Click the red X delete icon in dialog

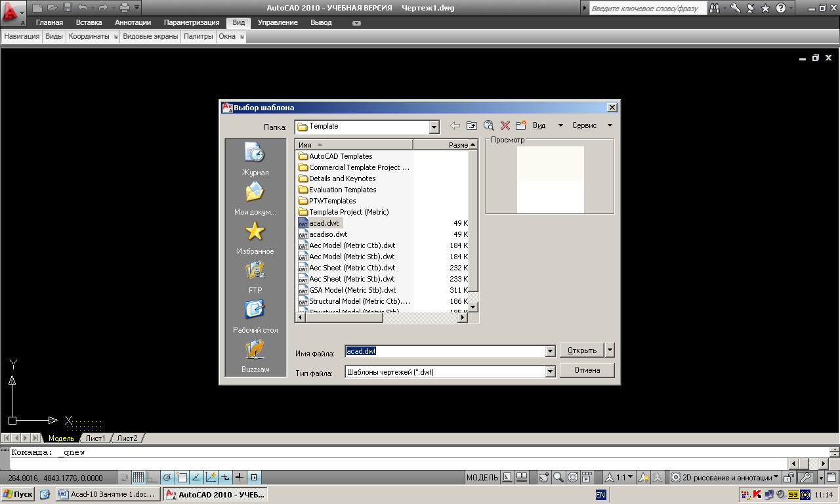(505, 125)
